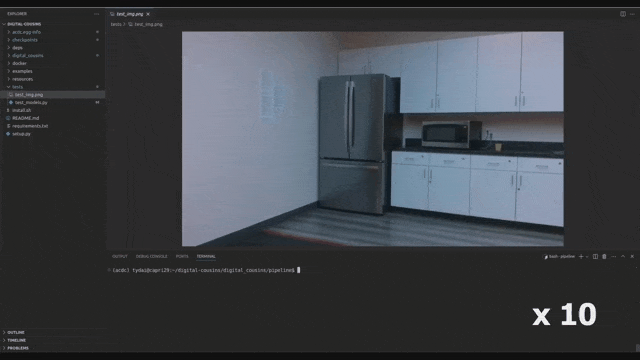Open Explorer views and more actions ellipsis
This screenshot has width=640, height=360.
click(x=97, y=14)
